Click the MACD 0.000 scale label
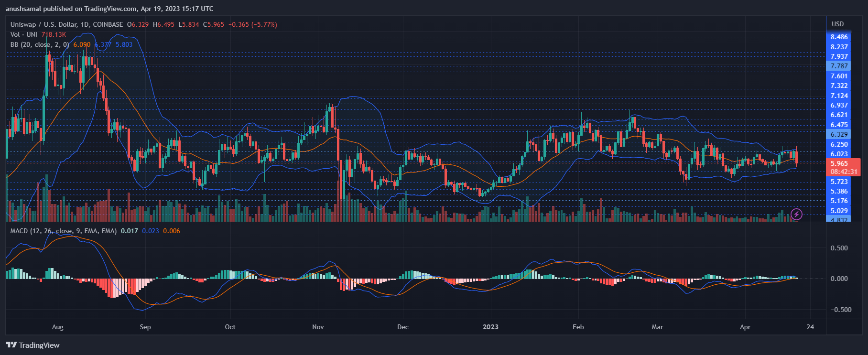The height and width of the screenshot is (355, 868). pos(839,279)
